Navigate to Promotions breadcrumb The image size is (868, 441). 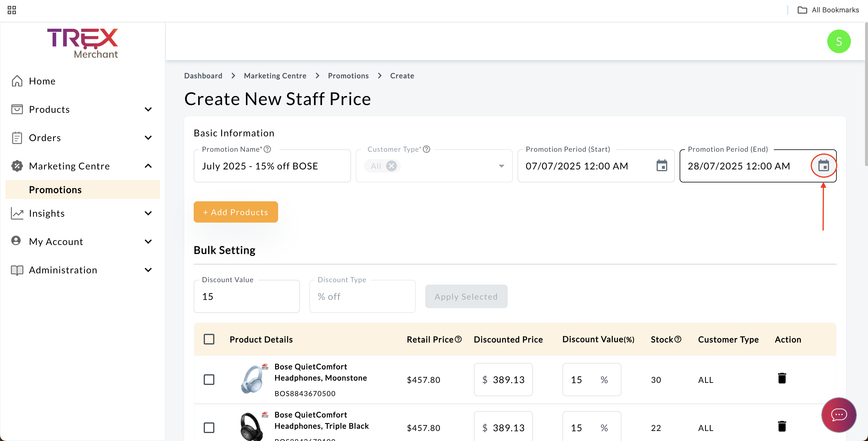point(348,76)
